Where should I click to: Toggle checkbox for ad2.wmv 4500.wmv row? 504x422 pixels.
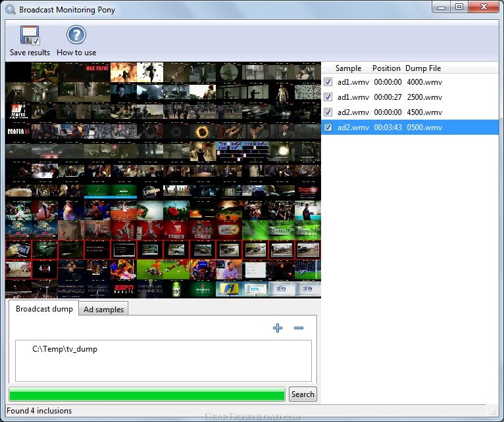coord(328,112)
